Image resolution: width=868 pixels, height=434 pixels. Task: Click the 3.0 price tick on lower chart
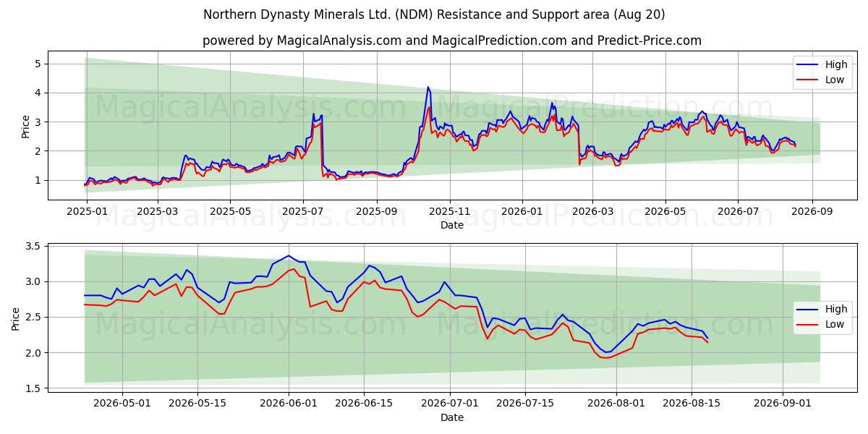click(x=34, y=282)
